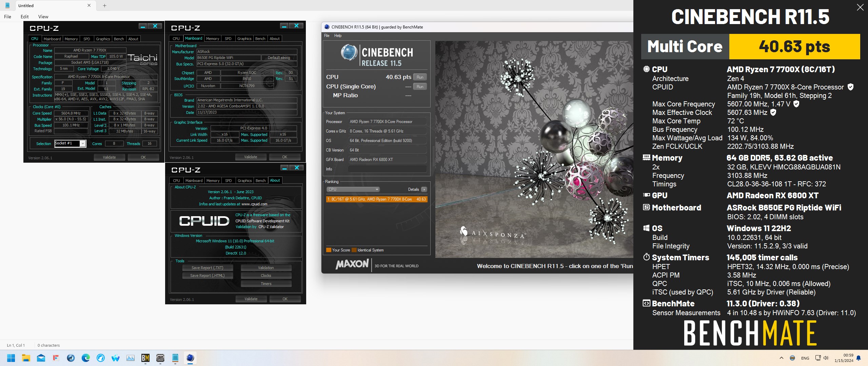Open the Notepad View menu
The width and height of the screenshot is (868, 366).
(x=43, y=17)
